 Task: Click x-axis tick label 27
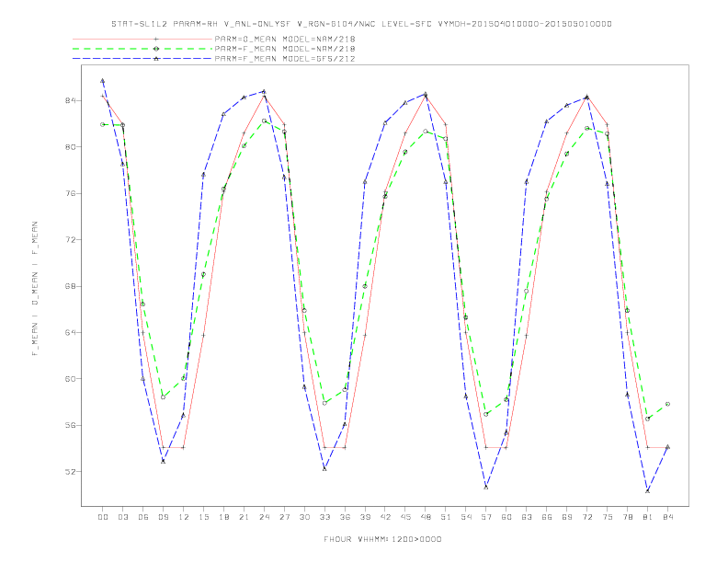[x=285, y=517]
